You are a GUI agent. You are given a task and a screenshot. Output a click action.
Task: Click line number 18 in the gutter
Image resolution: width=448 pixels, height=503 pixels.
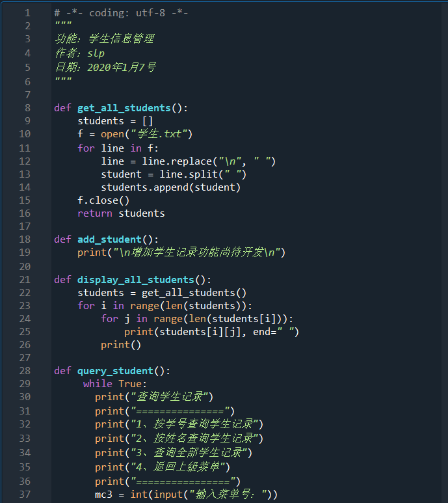[x=25, y=239]
